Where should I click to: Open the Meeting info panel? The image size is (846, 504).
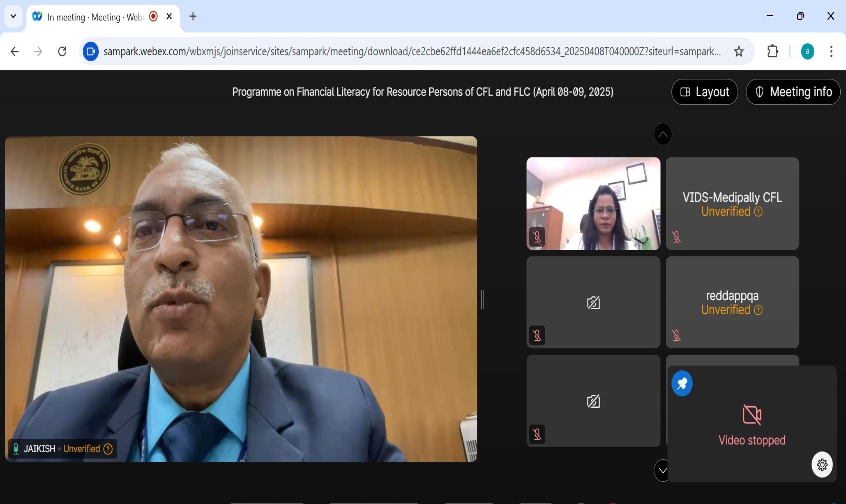793,92
